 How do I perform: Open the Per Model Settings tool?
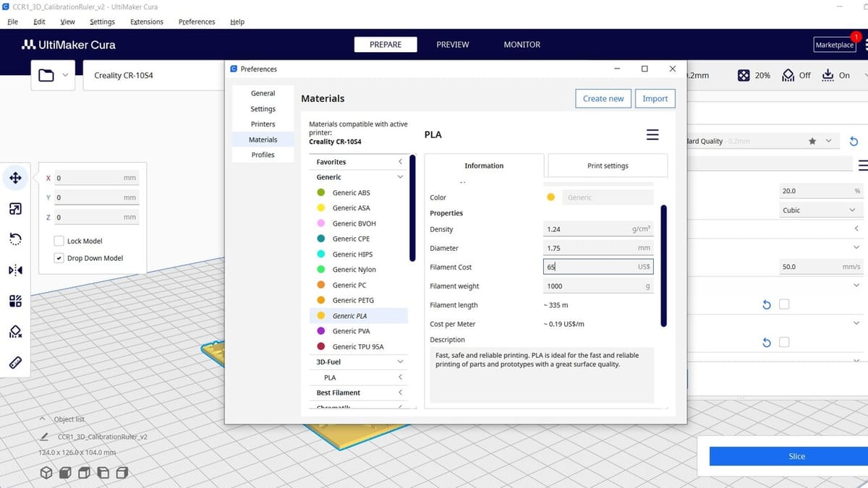click(x=15, y=301)
